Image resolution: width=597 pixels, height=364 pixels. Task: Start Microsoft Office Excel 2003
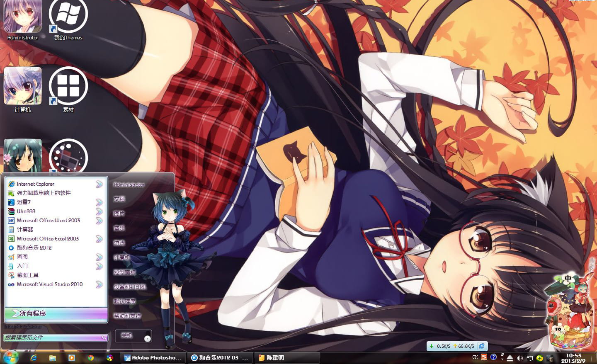(x=47, y=239)
